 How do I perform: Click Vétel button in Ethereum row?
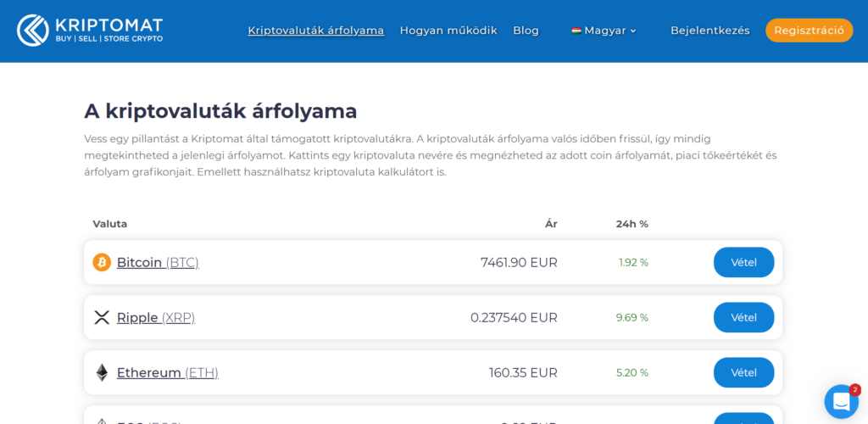(x=744, y=372)
